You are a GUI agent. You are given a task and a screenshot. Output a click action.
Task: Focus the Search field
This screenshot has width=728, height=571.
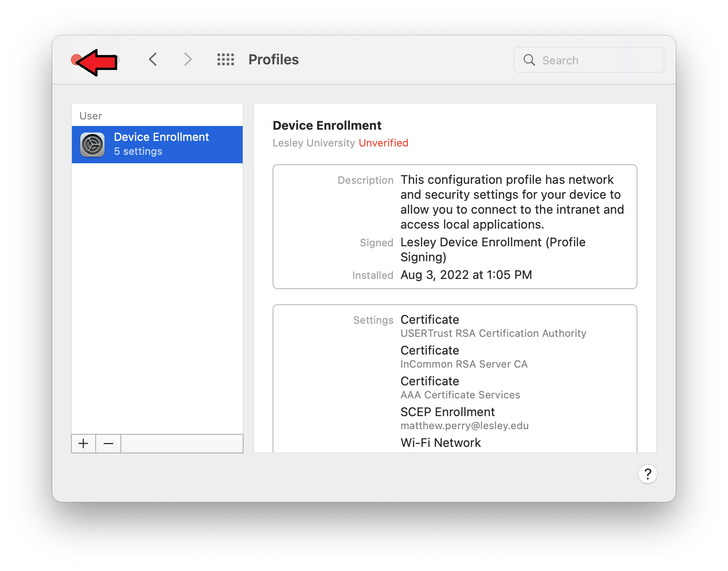[x=588, y=60]
